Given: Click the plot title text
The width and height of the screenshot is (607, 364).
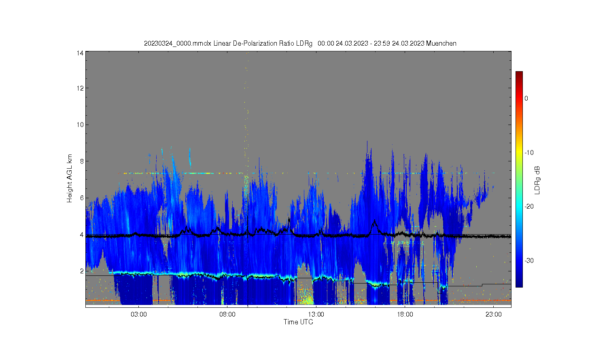Looking at the screenshot, I should 300,43.
